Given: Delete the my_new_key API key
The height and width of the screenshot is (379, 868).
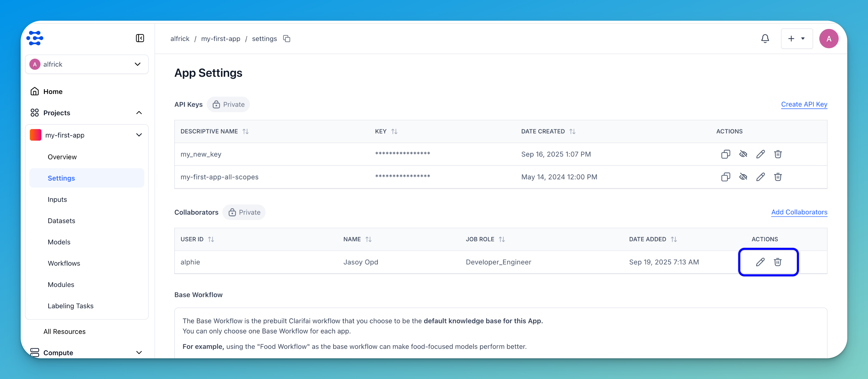Looking at the screenshot, I should [x=778, y=154].
